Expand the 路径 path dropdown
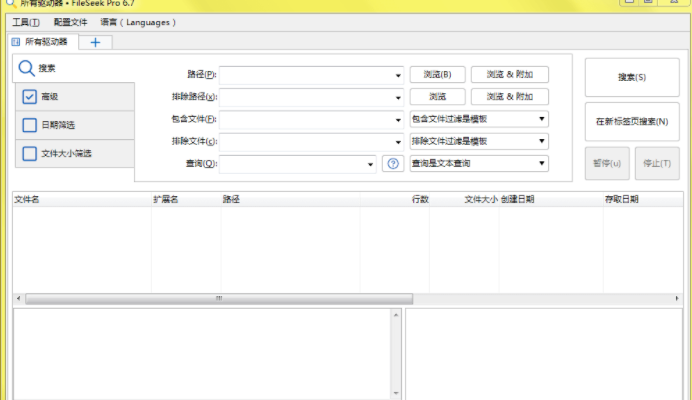 click(397, 75)
